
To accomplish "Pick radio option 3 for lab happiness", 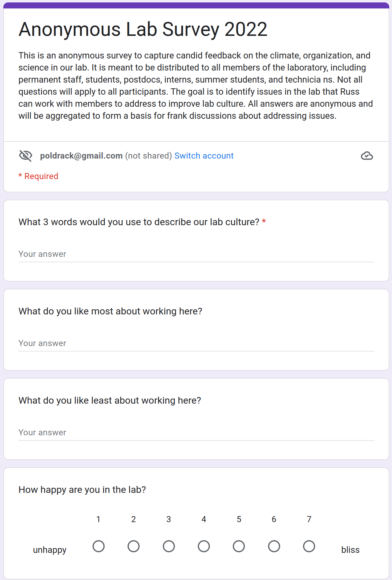I will [169, 546].
